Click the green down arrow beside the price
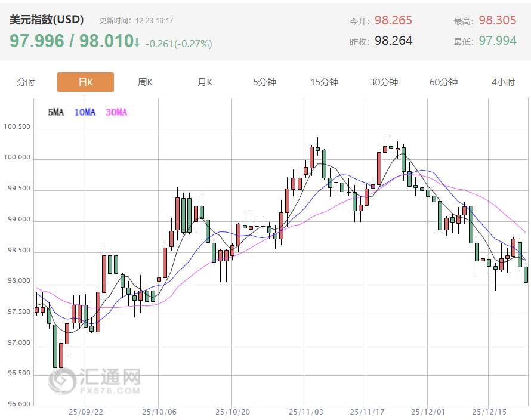The image size is (531, 420). (x=137, y=42)
